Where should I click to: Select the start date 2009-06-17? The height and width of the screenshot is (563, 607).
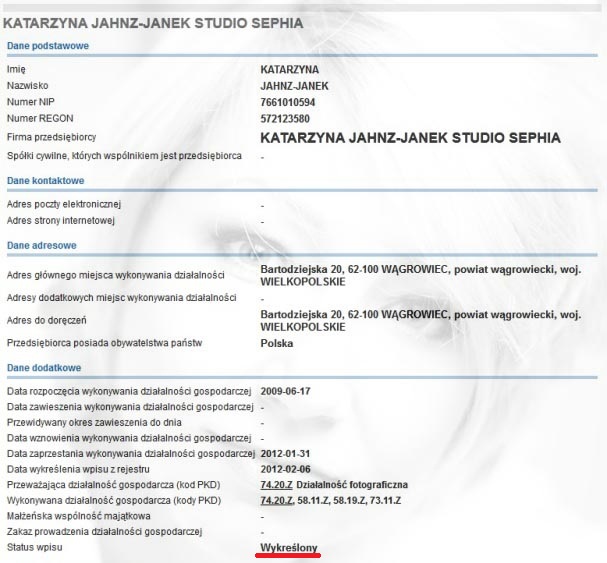[x=285, y=391]
